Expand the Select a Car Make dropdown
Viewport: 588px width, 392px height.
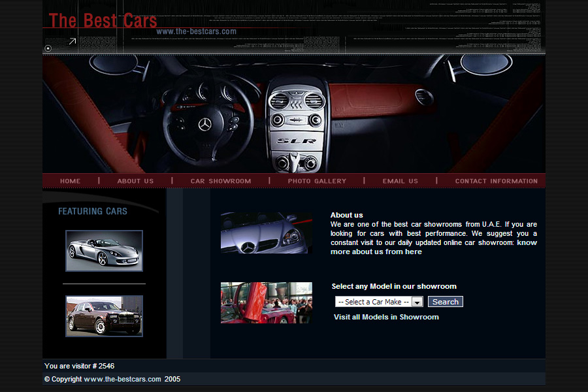tap(379, 302)
